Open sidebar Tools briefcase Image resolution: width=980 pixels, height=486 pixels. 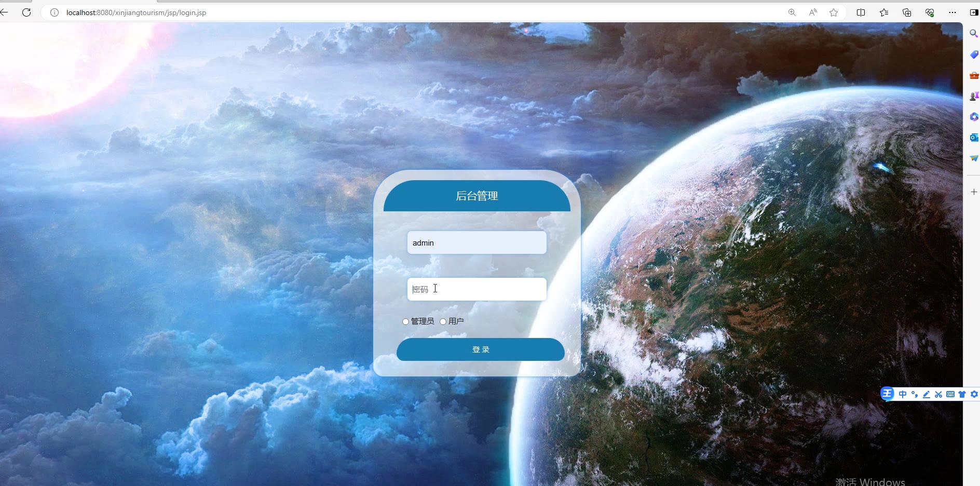click(x=974, y=75)
